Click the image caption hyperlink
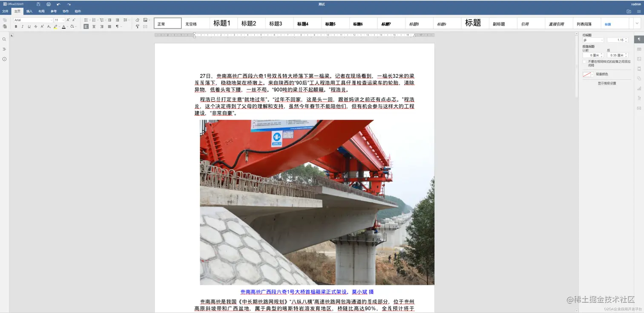 [x=307, y=292]
